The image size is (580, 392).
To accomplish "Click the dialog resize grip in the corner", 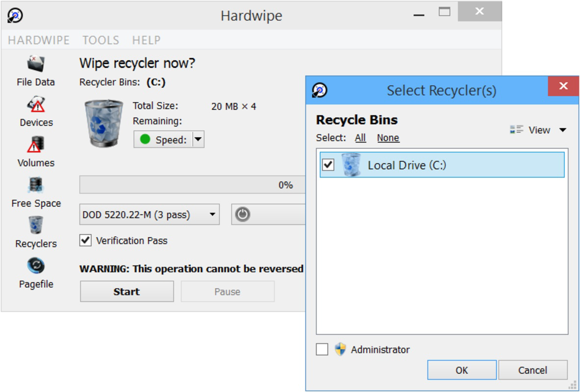I will tap(574, 386).
